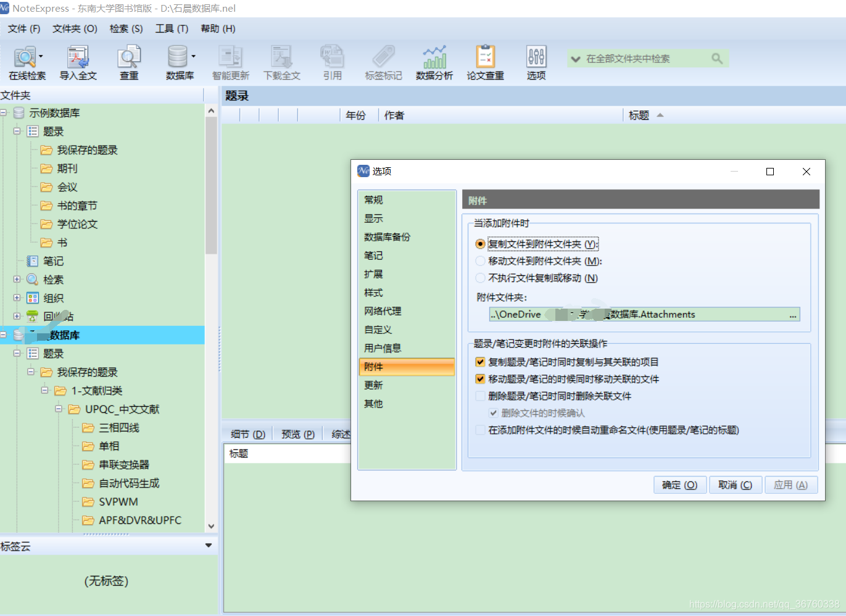Run the 查重 duplicate check tool
Viewport: 846px width, 616px height.
pyautogui.click(x=129, y=63)
